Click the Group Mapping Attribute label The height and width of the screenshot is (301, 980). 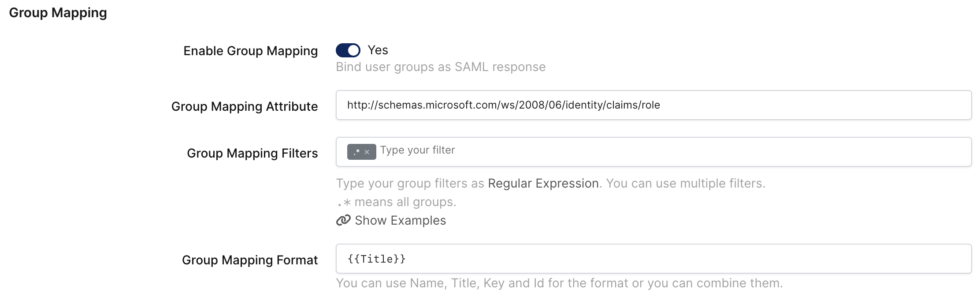[244, 107]
